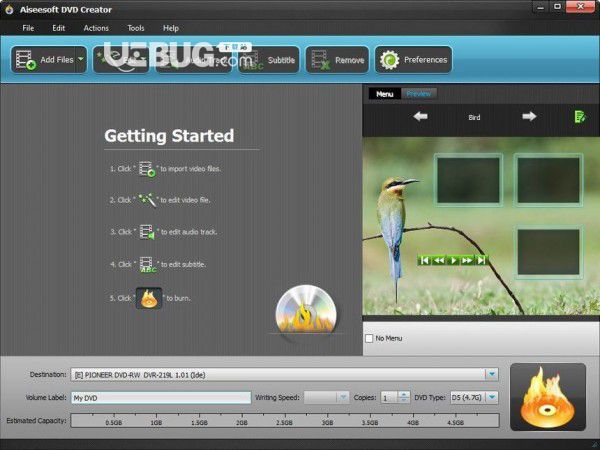The width and height of the screenshot is (600, 450).
Task: Click the skip-to-first menu playback button
Action: click(424, 261)
